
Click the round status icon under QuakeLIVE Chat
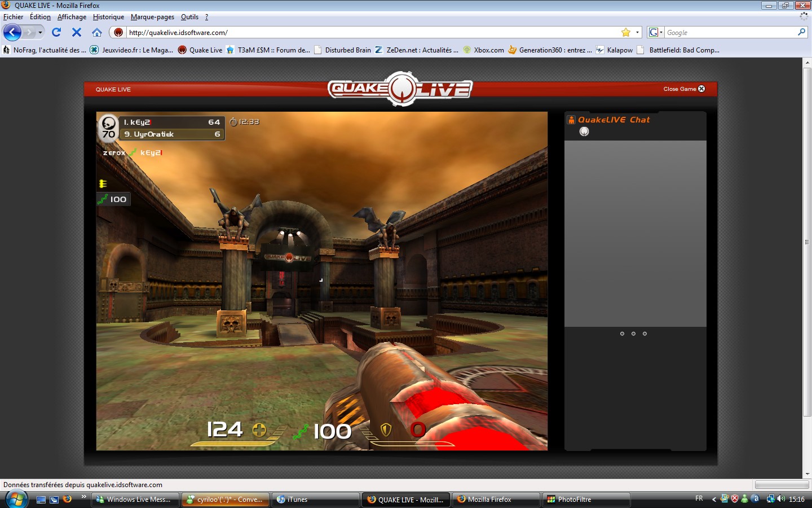[584, 132]
